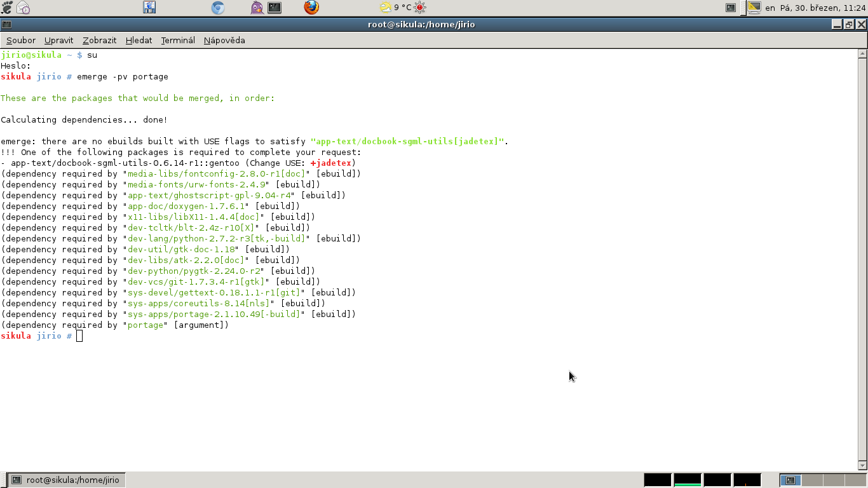
Task: Click system monitor graph with green line
Action: [688, 480]
